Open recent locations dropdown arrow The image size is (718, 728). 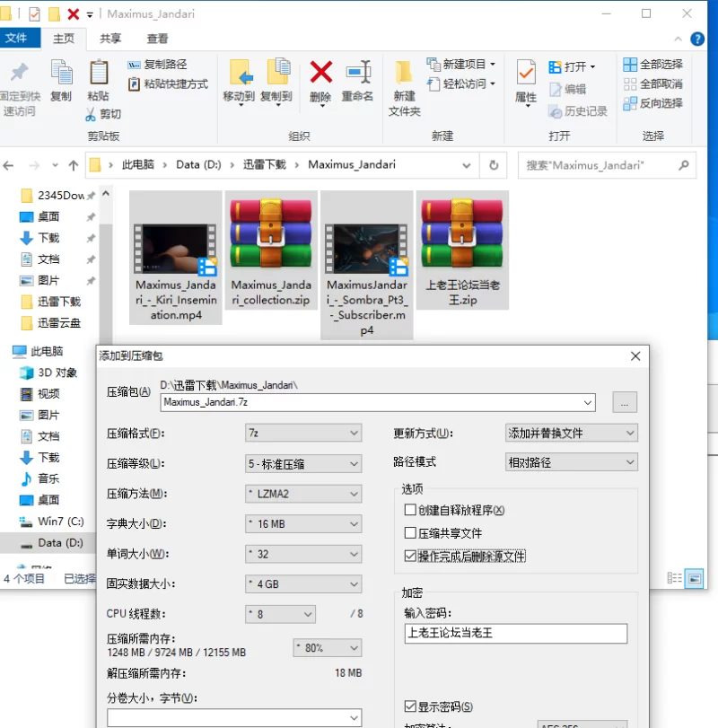point(55,165)
